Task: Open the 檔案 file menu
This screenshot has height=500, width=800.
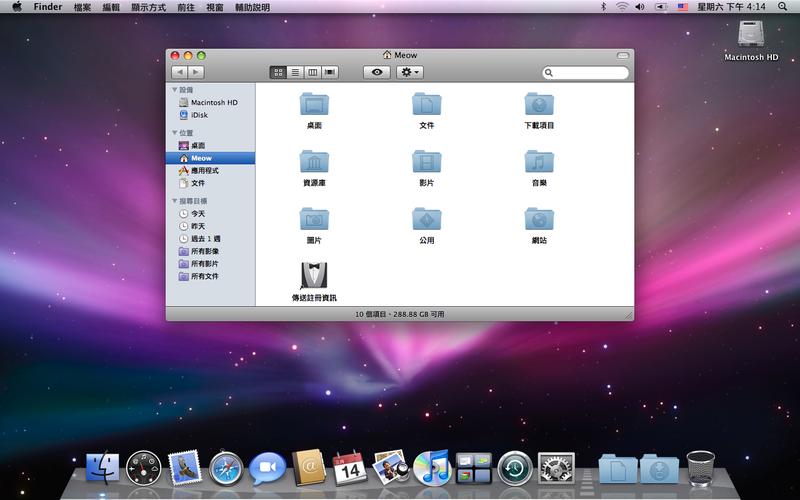Action: (82, 7)
